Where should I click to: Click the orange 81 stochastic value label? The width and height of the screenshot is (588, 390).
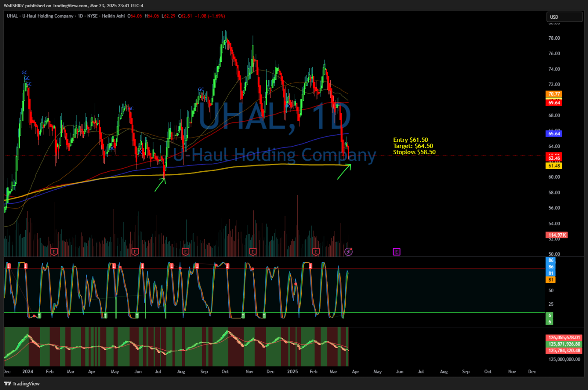coord(551,280)
